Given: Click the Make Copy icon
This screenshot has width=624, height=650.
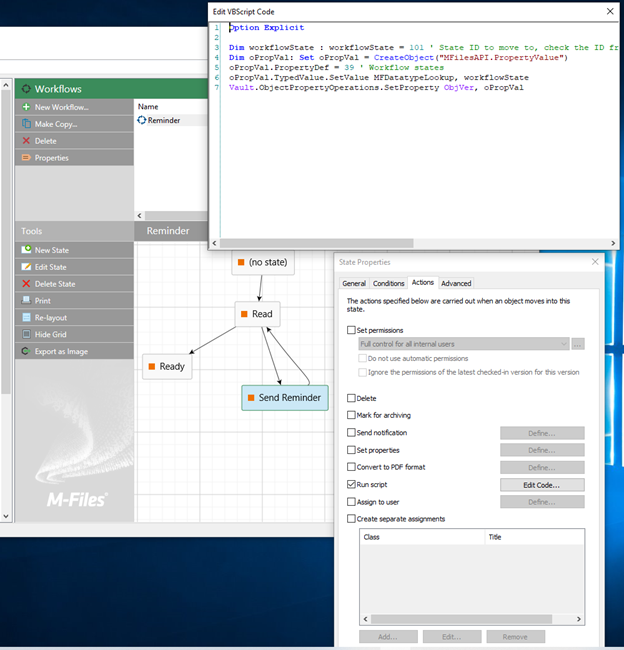Looking at the screenshot, I should (x=26, y=124).
